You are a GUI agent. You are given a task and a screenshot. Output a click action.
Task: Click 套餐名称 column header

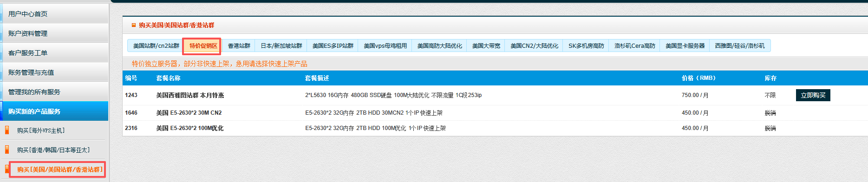point(168,78)
